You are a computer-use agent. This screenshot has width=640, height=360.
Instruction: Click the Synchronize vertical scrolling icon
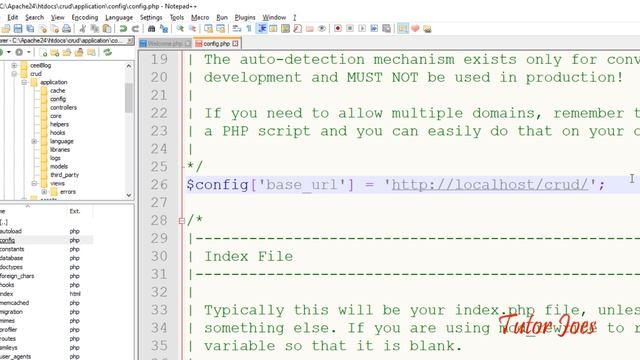coord(208,29)
